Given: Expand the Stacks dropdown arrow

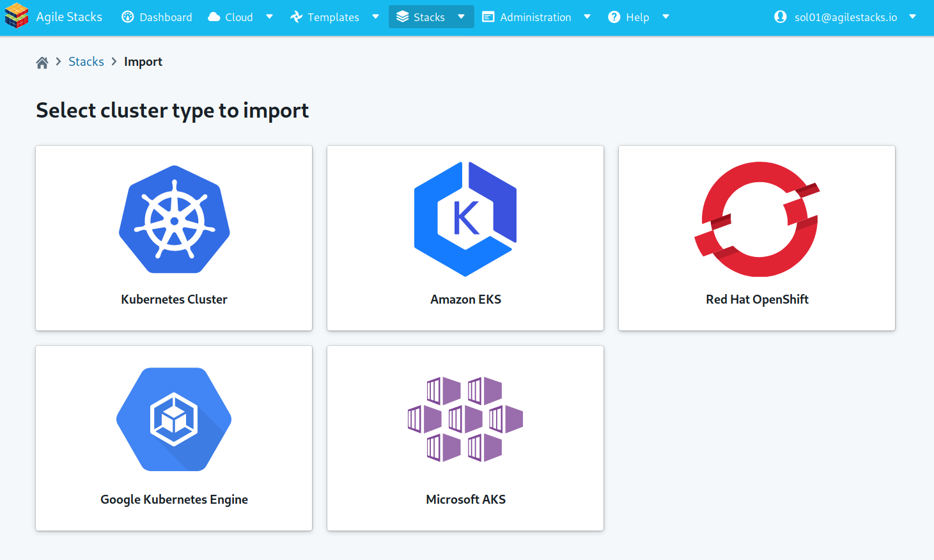Looking at the screenshot, I should 461,17.
